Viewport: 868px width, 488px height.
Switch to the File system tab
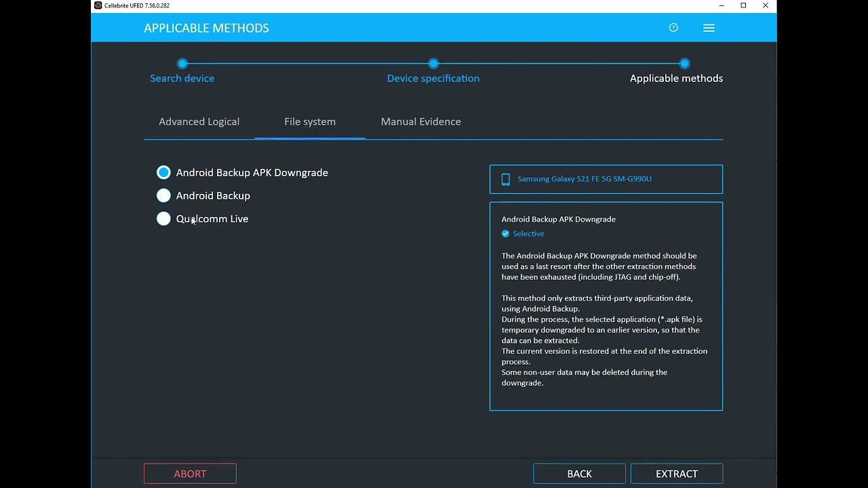[x=310, y=122]
